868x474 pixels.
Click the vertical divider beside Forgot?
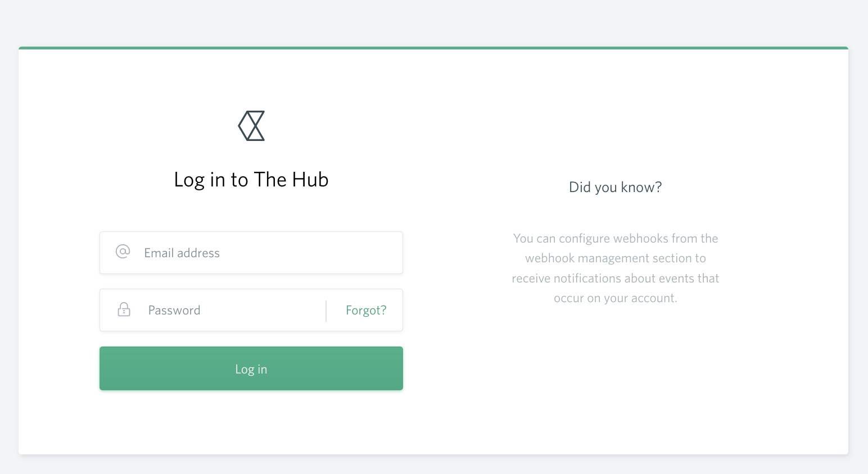(326, 311)
